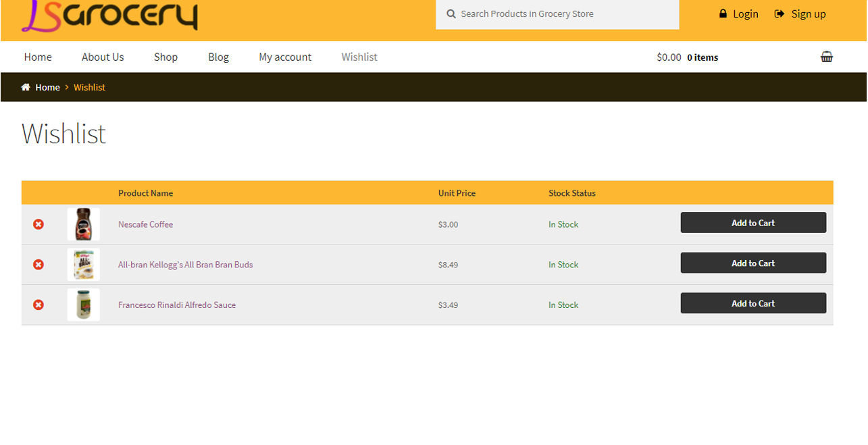
Task: Click the Unit Price column header
Action: pos(457,193)
